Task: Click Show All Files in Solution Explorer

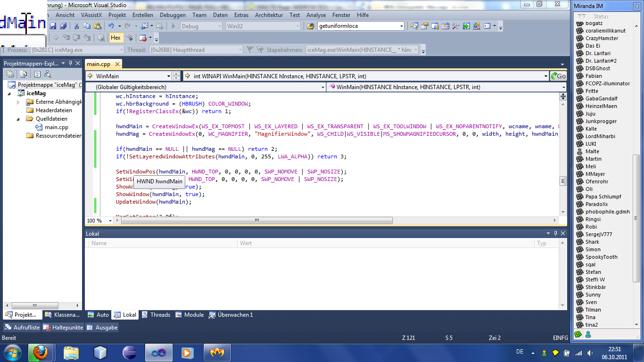Action: tap(23, 74)
